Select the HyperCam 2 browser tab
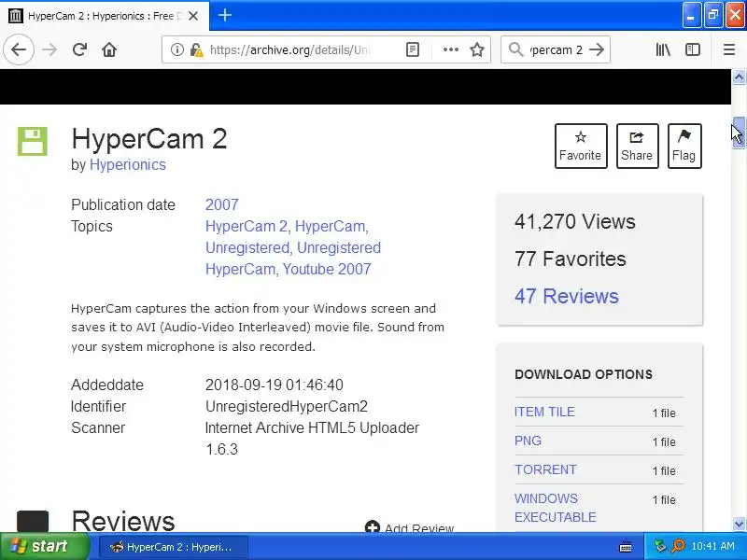 point(105,16)
